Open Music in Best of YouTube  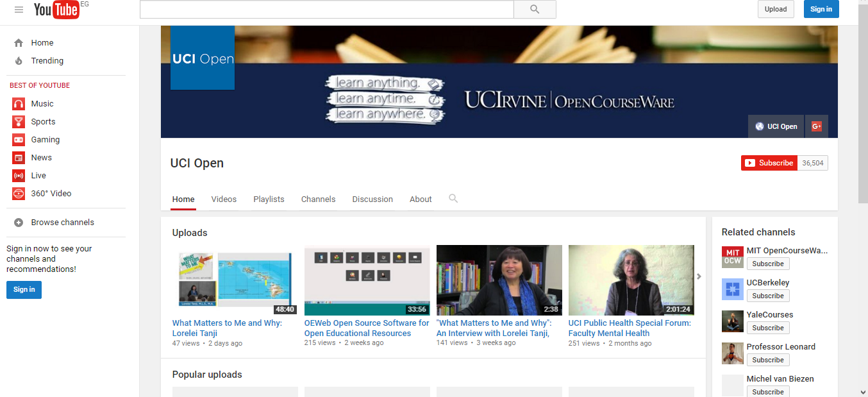pyautogui.click(x=42, y=104)
